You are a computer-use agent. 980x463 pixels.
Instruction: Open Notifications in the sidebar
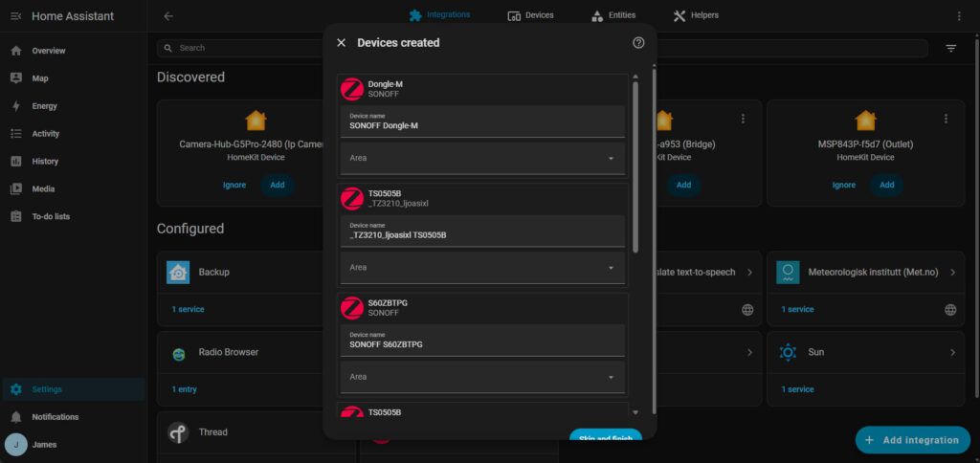coord(55,417)
